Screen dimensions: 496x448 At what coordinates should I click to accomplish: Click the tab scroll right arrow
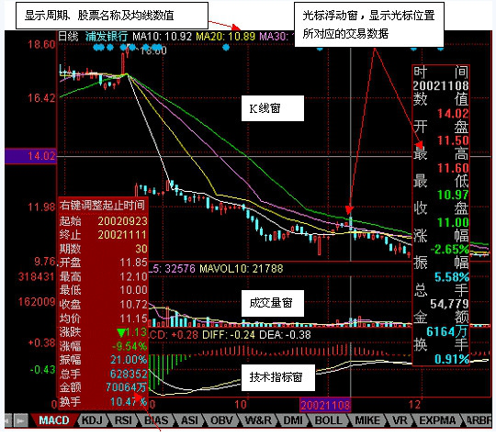pos(20,420)
